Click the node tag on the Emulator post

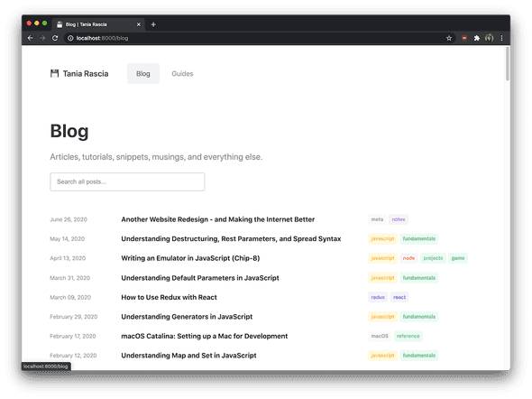(408, 258)
